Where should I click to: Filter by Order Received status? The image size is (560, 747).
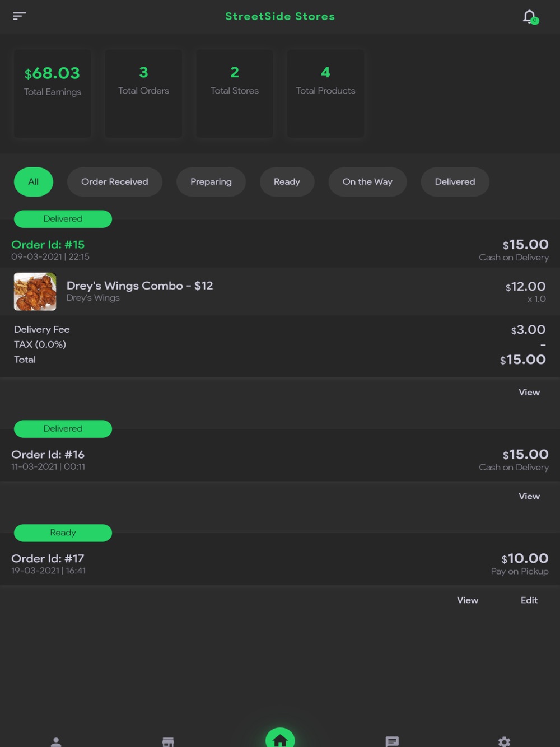[x=115, y=182]
